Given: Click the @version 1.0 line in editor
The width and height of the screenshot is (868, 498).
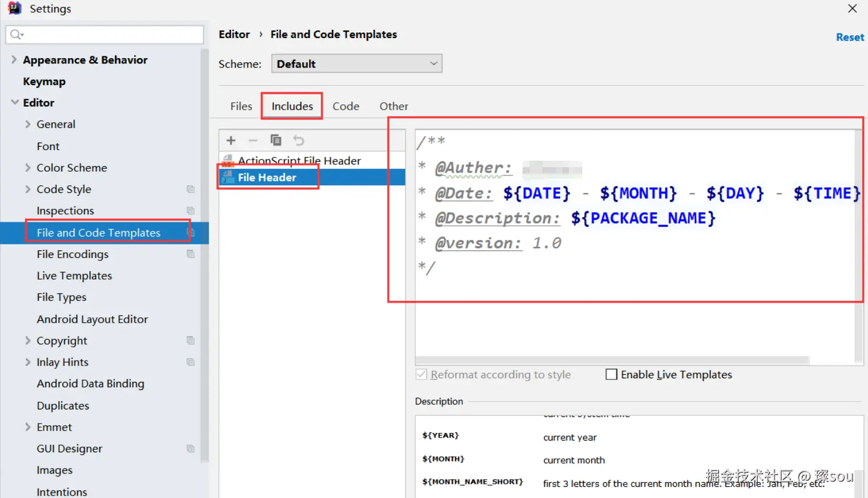Looking at the screenshot, I should [x=490, y=243].
